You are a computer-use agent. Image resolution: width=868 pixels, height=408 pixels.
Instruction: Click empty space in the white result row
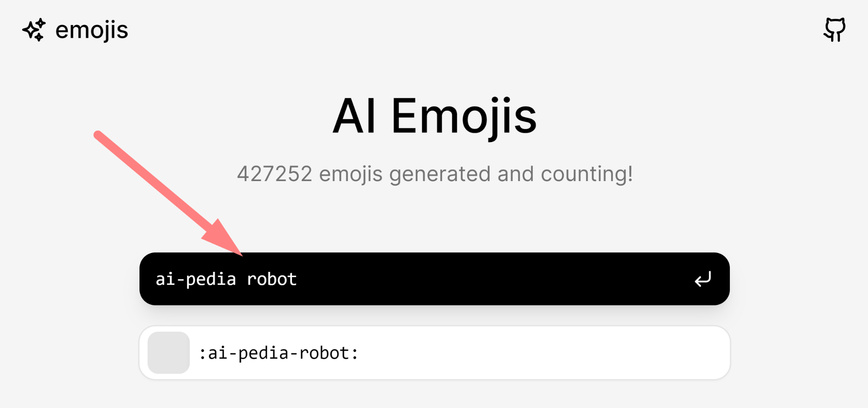pyautogui.click(x=551, y=353)
